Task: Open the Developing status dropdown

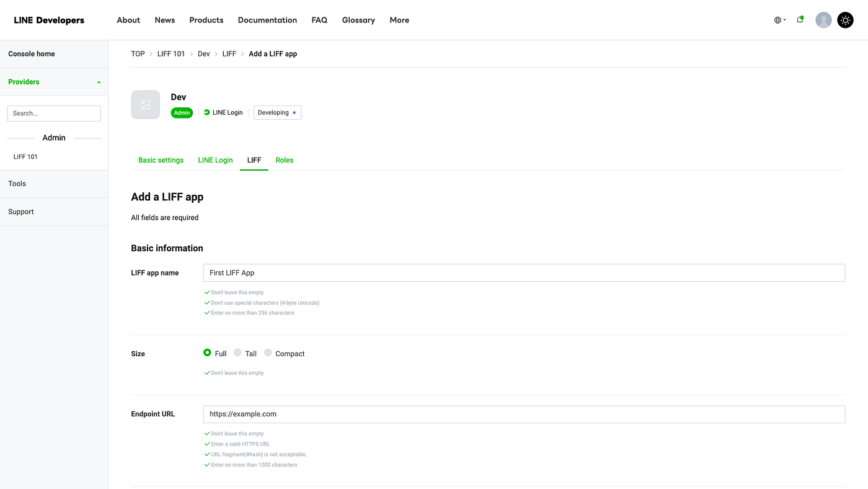Action: click(277, 112)
